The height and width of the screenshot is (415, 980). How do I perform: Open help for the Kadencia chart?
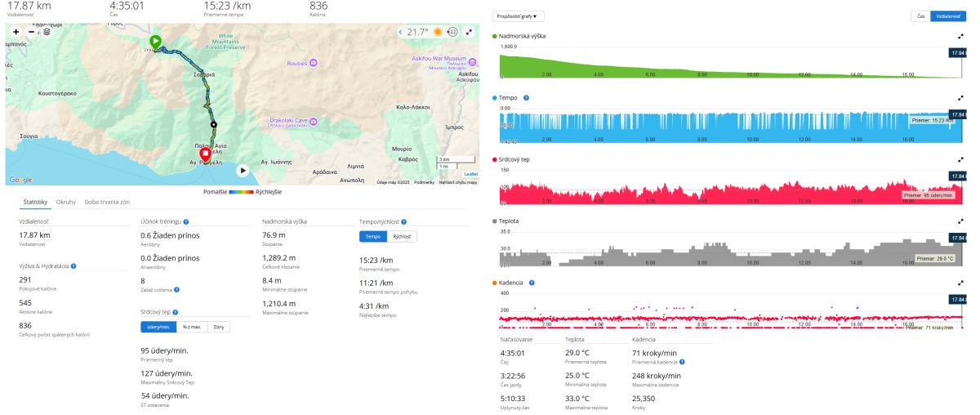coord(532,283)
